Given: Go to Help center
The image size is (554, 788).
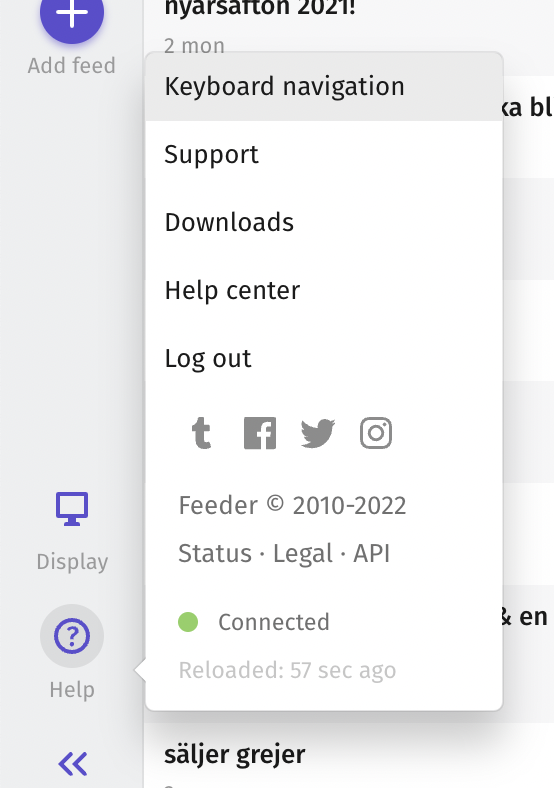Looking at the screenshot, I should click(324, 290).
